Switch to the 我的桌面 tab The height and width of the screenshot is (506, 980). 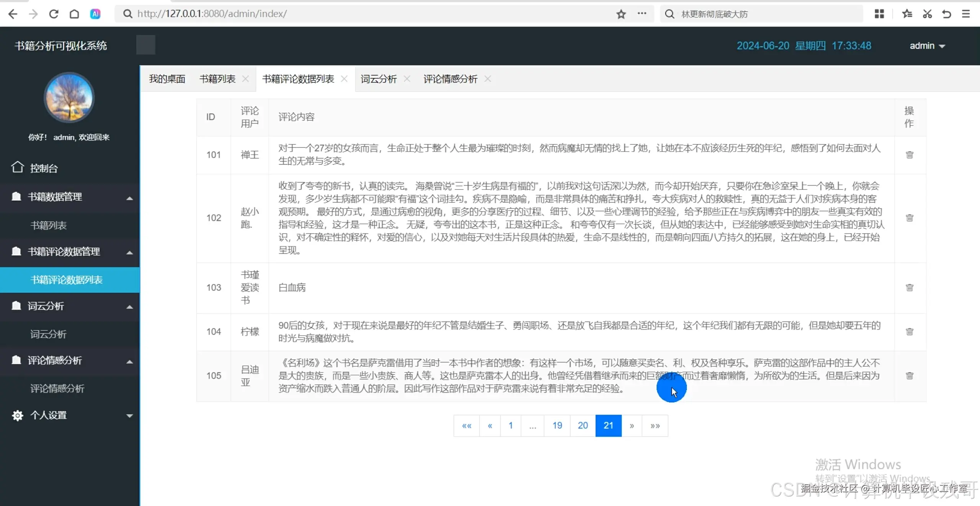[167, 79]
